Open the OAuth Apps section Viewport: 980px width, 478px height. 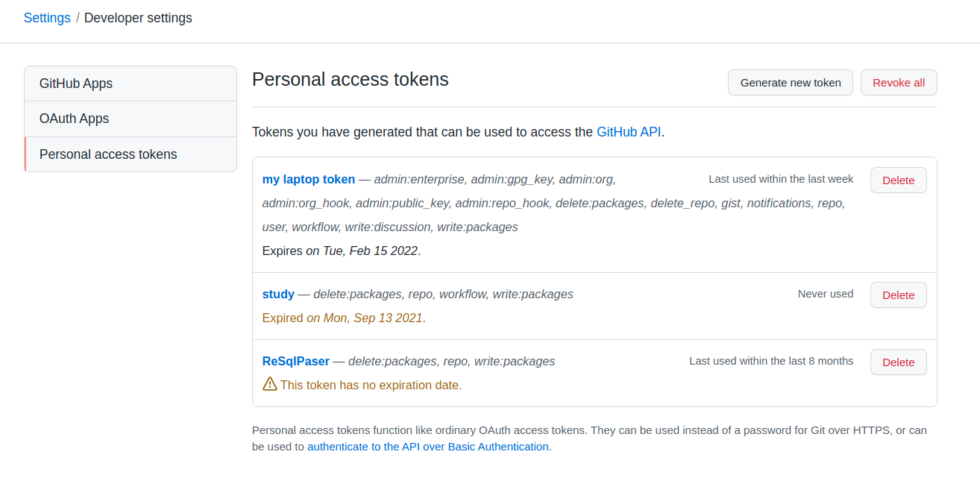coord(75,119)
